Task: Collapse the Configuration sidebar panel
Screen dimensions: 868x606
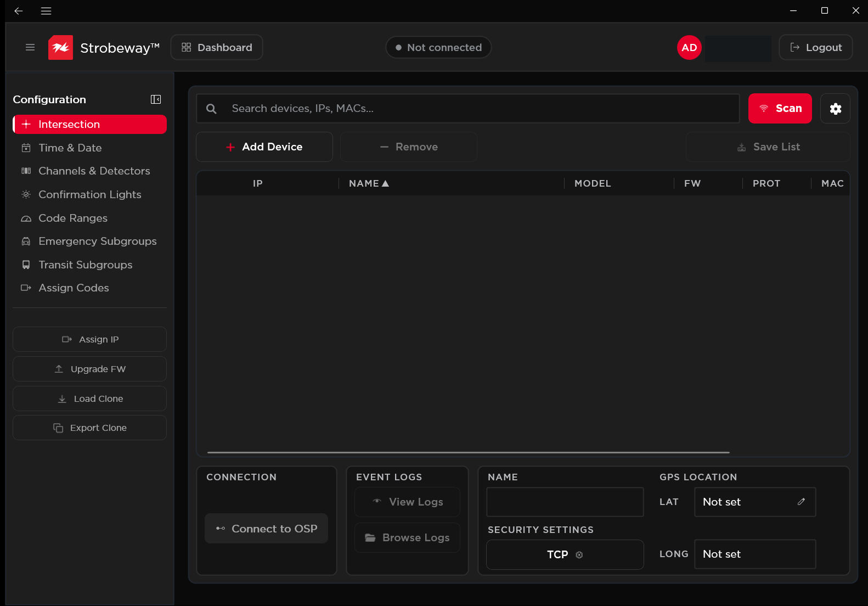Action: 156,99
